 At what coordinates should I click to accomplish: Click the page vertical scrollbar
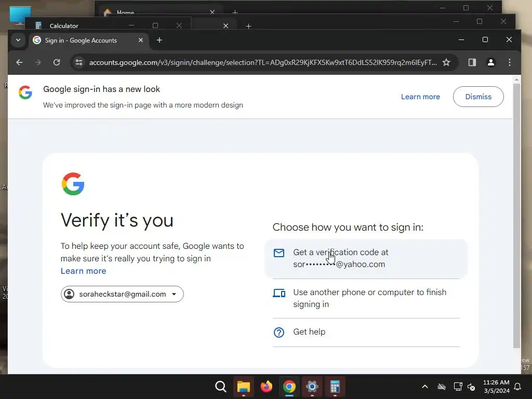pos(516,216)
